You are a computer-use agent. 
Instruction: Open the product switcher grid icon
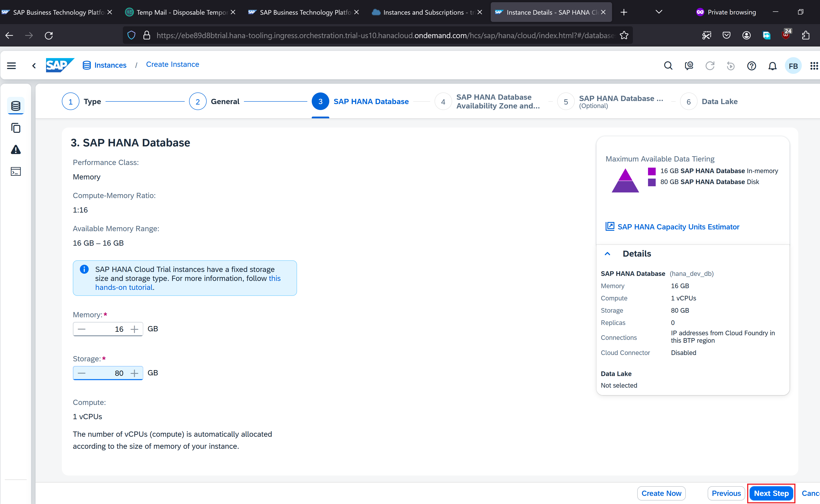pos(814,66)
